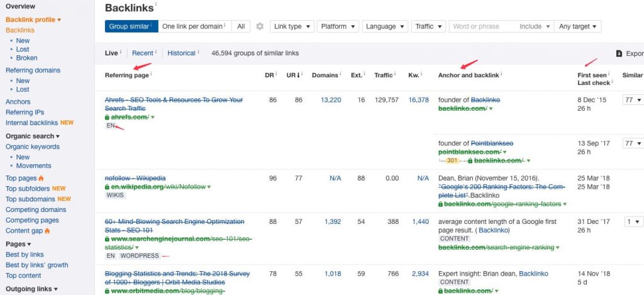This screenshot has height=295, width=644.
Task: Click the WORDPRESS platform tag
Action: click(x=140, y=255)
